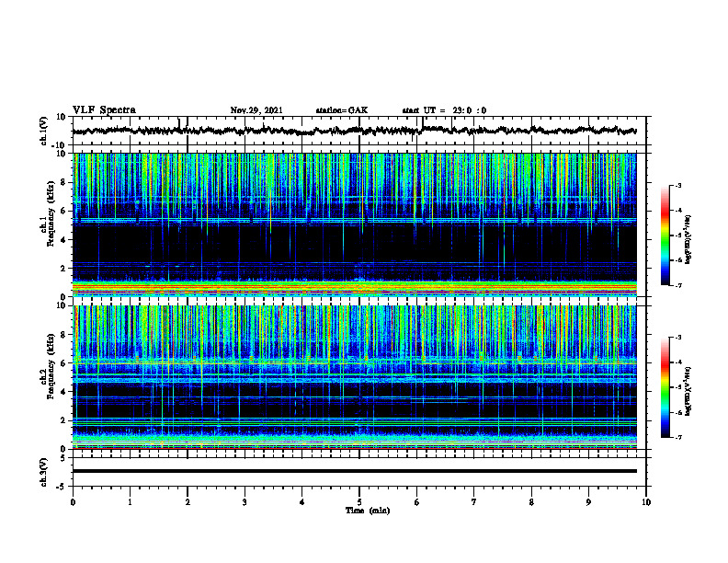Click time axis tick label "5" under ch.3

[359, 502]
